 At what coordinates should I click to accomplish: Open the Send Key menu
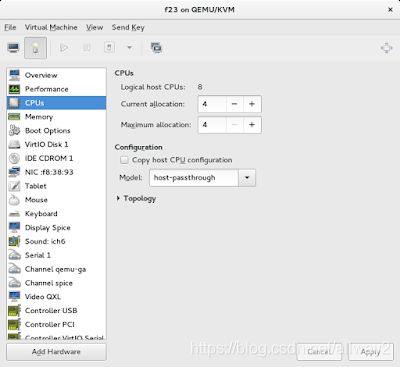point(128,27)
